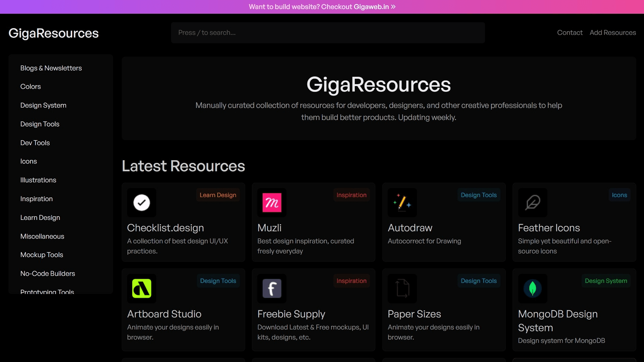Click the MongoDB leaf logo

(x=532, y=288)
